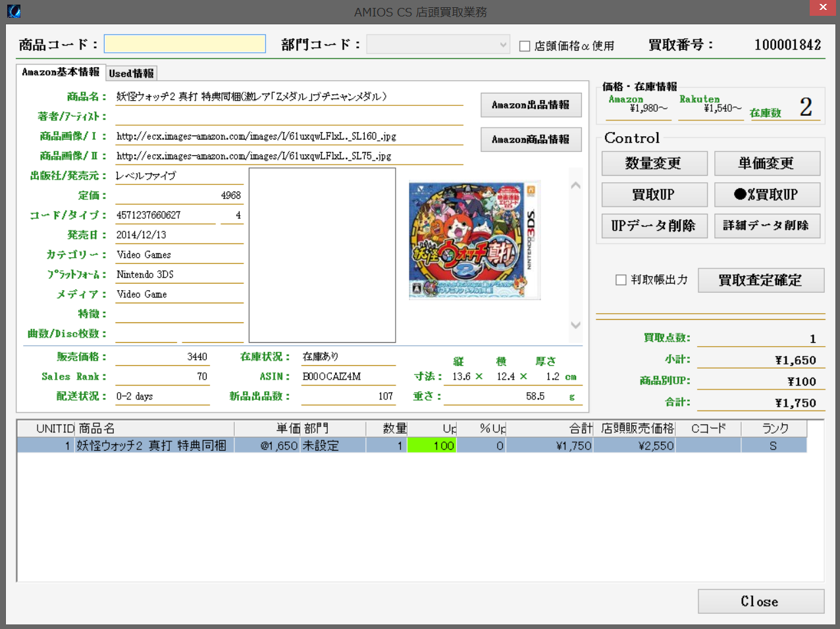Click the Close button at bottom
Viewport: 840px width, 629px height.
(x=761, y=601)
